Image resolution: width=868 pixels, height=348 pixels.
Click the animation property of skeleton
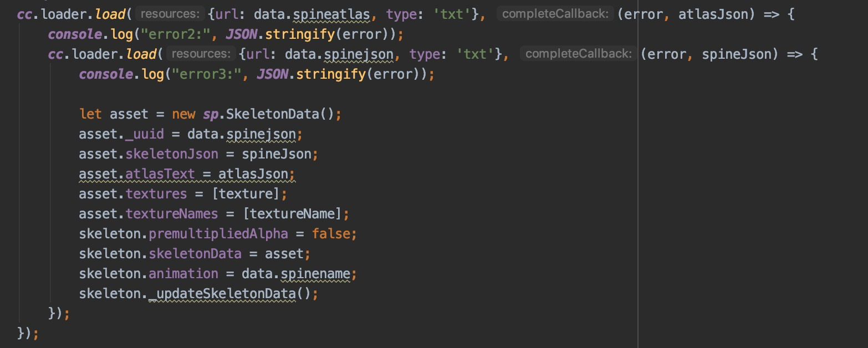point(183,274)
